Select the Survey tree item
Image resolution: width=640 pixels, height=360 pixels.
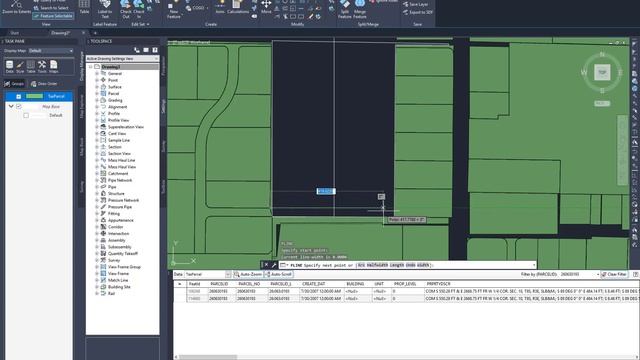[x=114, y=260]
